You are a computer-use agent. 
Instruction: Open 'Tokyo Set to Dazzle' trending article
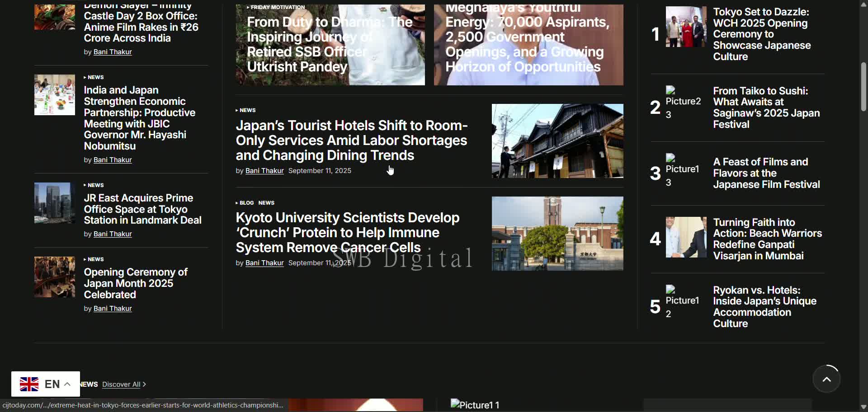(x=761, y=34)
